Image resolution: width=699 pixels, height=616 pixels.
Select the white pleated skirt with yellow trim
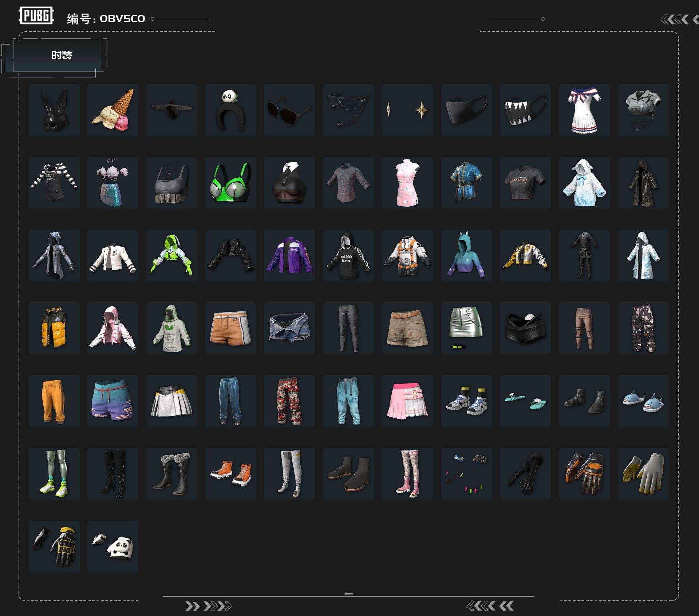171,401
